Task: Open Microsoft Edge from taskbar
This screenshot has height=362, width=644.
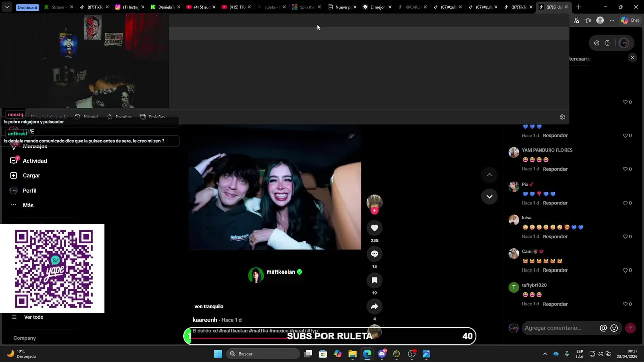Action: click(367, 354)
